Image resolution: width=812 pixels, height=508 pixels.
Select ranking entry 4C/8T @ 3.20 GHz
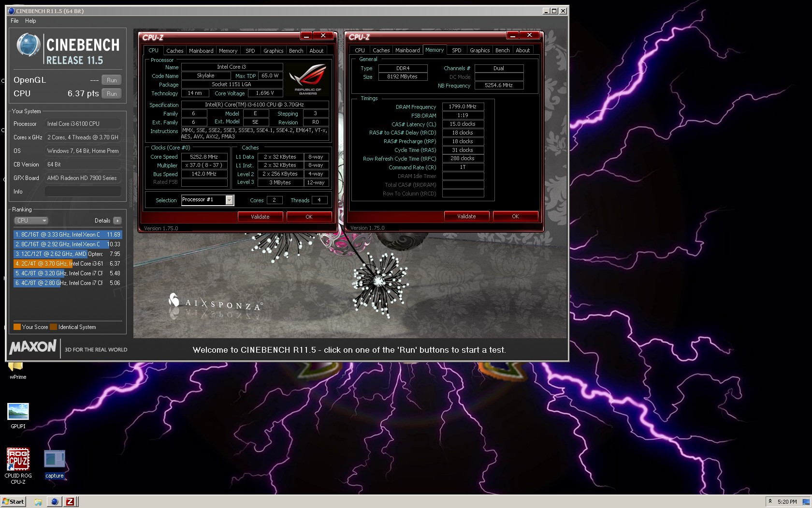[68, 273]
